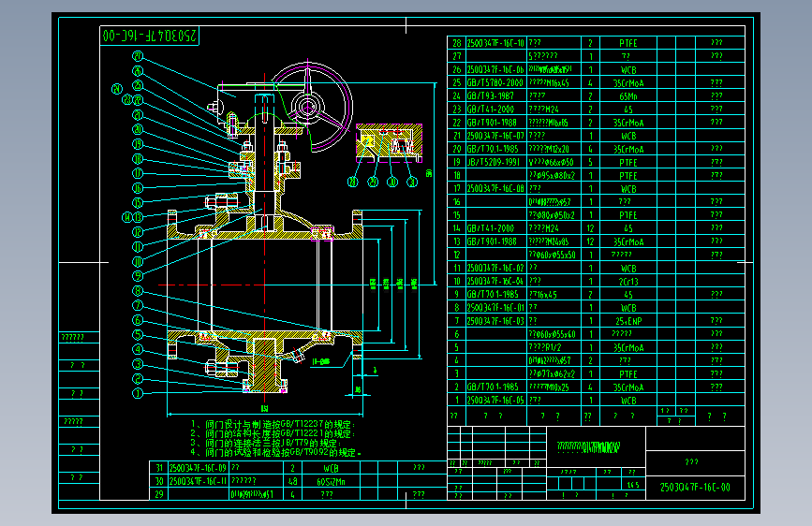Select balloon callout number 16
This screenshot has height=526, width=812.
[138, 188]
